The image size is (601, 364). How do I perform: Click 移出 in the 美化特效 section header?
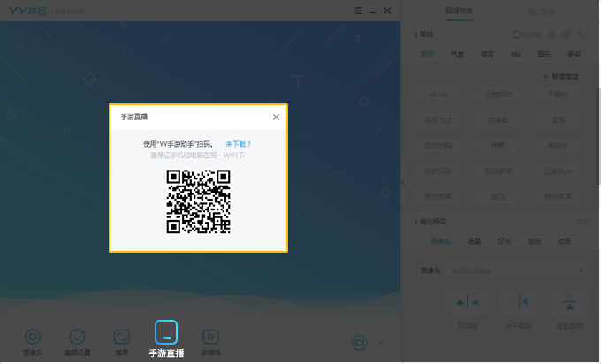click(x=583, y=222)
